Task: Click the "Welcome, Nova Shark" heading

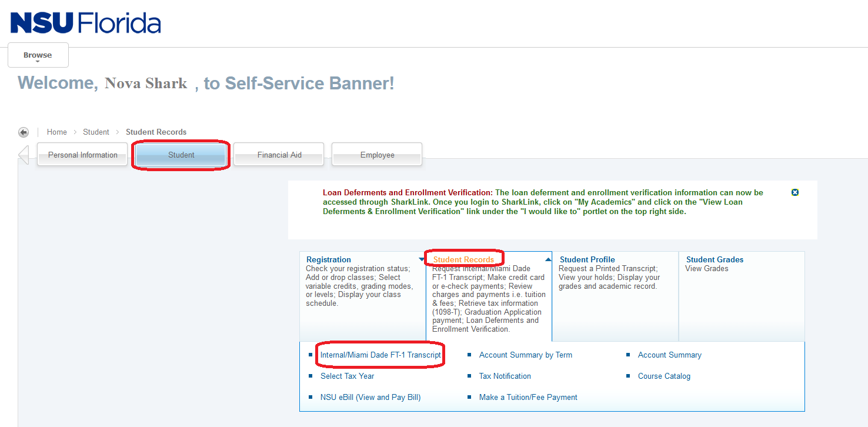Action: tap(206, 84)
